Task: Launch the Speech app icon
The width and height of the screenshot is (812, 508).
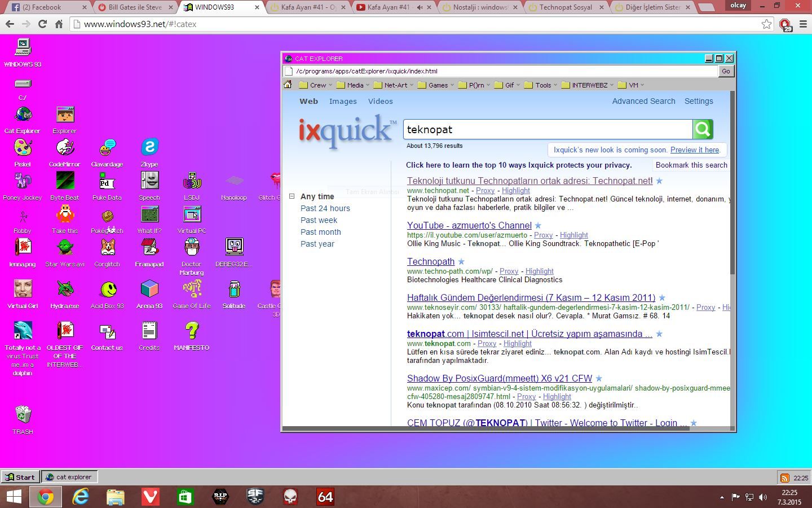Action: pyautogui.click(x=149, y=186)
